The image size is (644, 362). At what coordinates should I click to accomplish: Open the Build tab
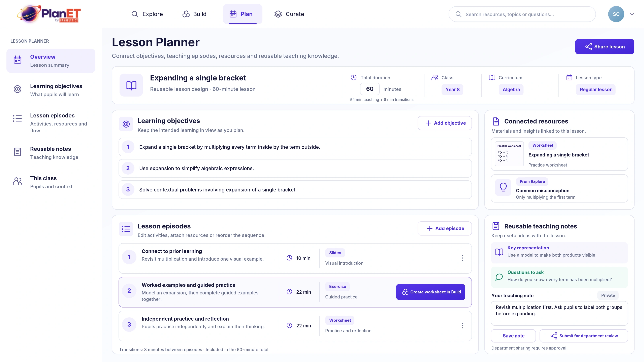tap(194, 14)
